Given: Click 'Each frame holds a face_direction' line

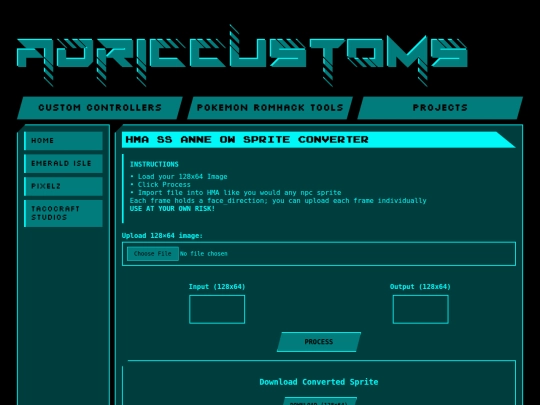Looking at the screenshot, I should 278,200.
